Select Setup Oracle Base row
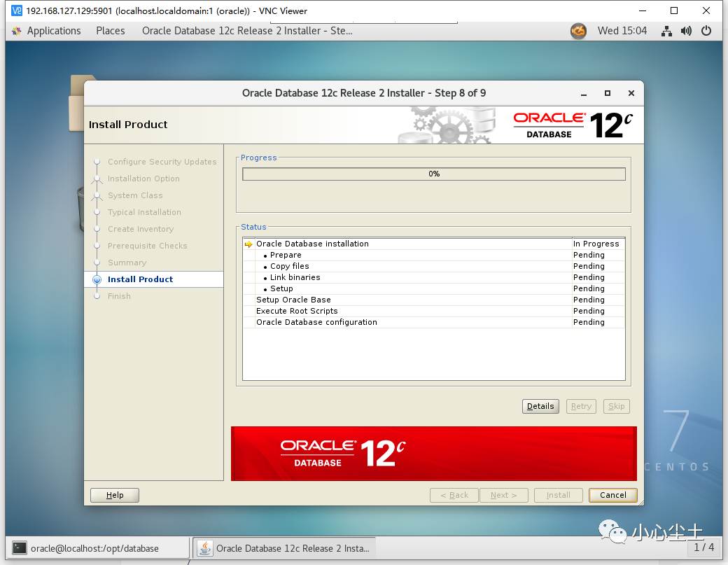Image resolution: width=728 pixels, height=565 pixels. tap(433, 300)
